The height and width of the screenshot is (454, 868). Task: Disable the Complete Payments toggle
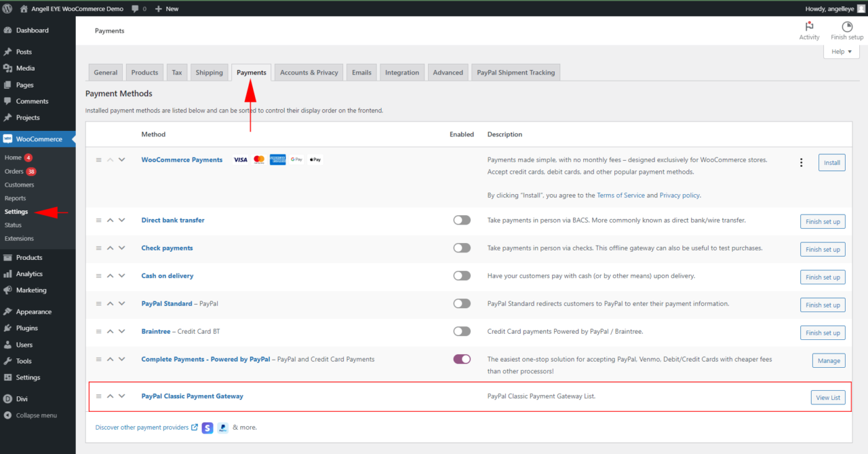click(462, 359)
